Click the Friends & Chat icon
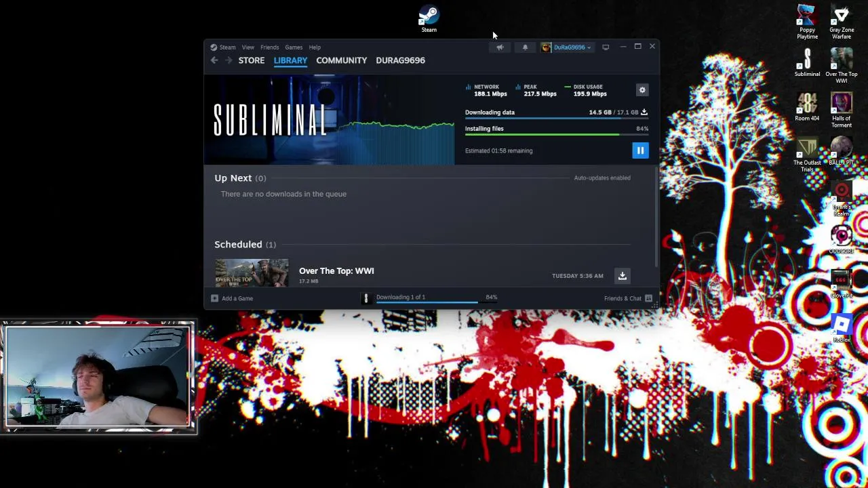Screen dimensions: 868x488 point(648,298)
